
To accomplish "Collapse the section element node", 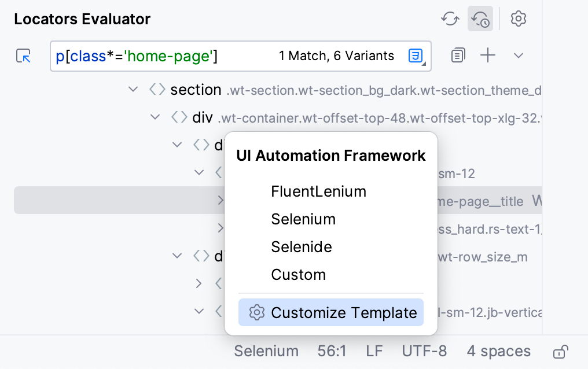I will (x=133, y=89).
